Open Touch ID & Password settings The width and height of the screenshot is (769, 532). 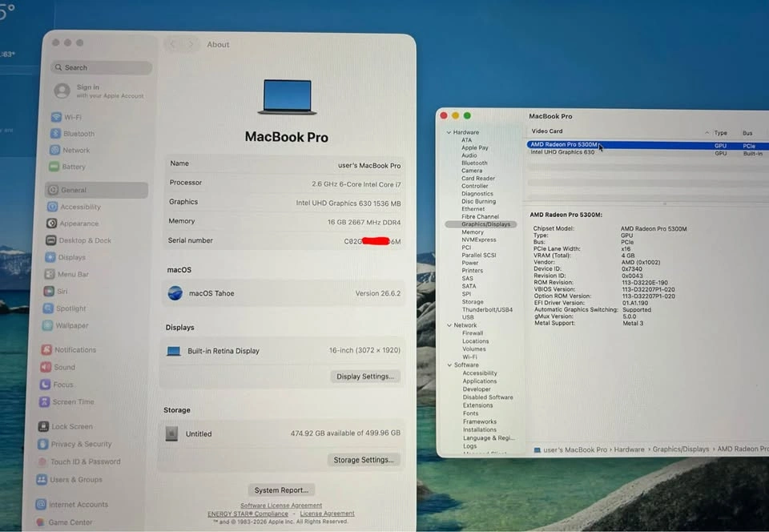79,461
